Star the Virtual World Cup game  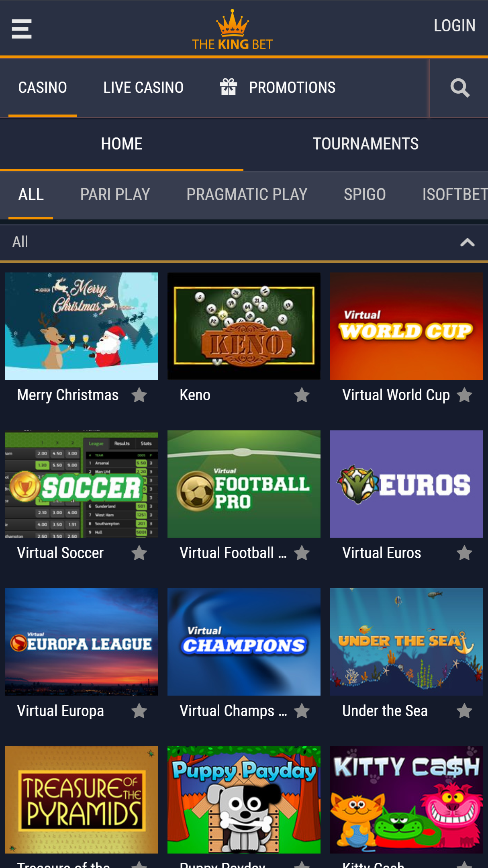[465, 395]
